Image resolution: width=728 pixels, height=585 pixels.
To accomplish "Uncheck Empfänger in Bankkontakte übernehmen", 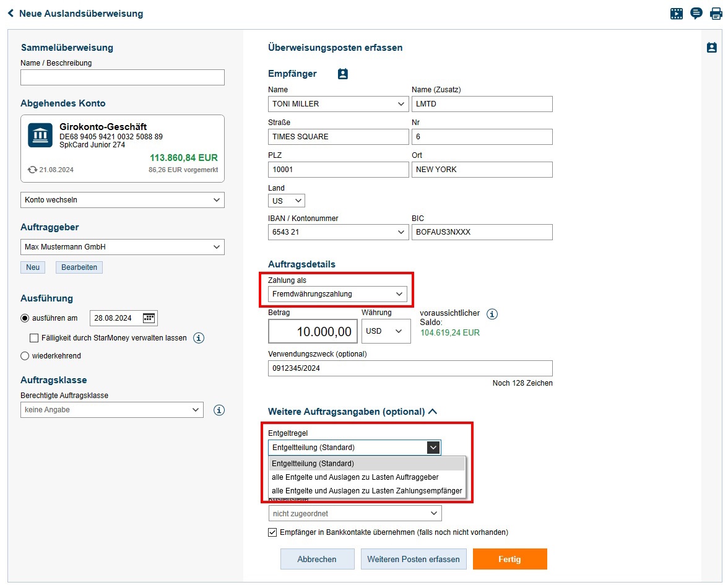I will point(272,532).
